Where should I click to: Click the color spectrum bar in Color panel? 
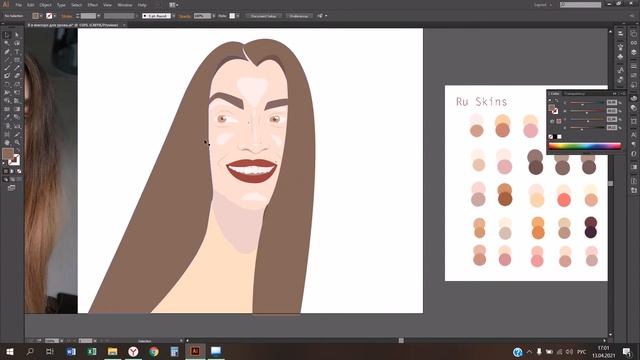coord(585,146)
